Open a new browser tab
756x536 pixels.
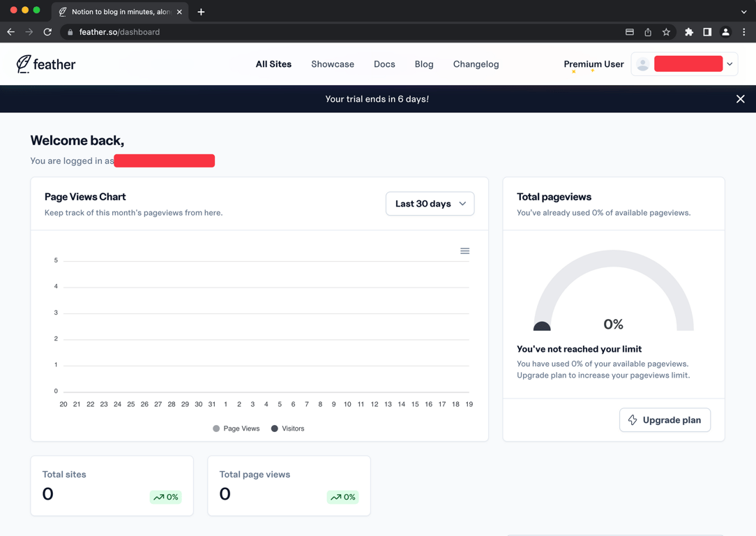pyautogui.click(x=201, y=12)
